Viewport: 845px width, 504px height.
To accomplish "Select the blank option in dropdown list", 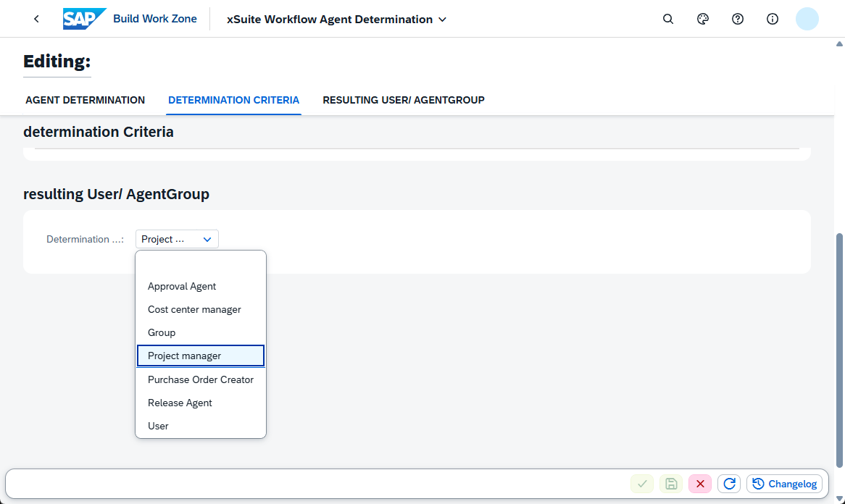I will pyautogui.click(x=201, y=264).
